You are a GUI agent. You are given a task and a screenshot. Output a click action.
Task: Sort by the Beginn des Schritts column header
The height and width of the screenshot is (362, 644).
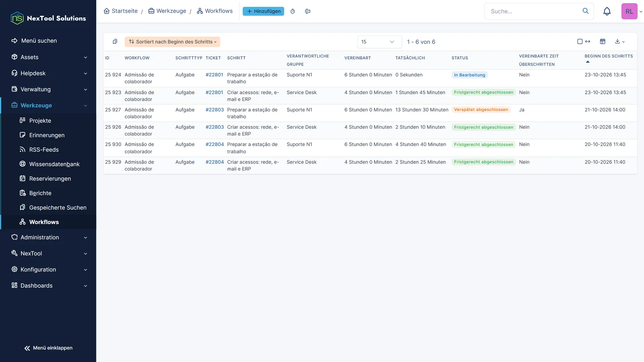(x=609, y=56)
